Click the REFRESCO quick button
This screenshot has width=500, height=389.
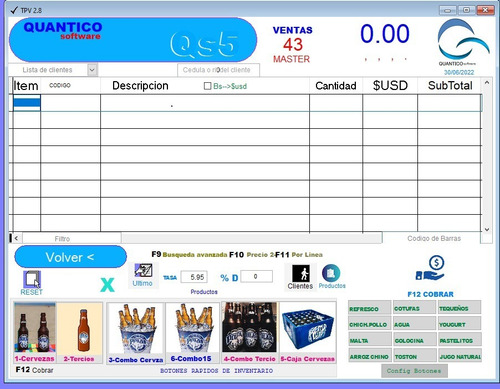(369, 308)
